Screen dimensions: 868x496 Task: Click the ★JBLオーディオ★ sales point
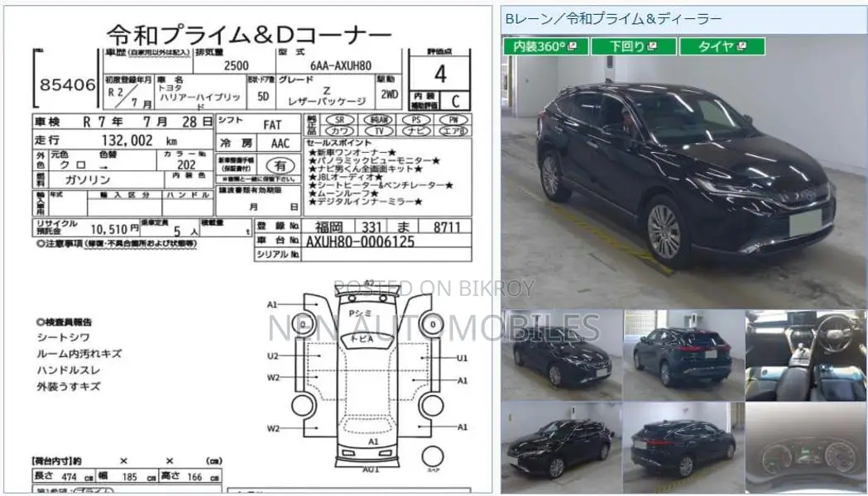pos(345,178)
